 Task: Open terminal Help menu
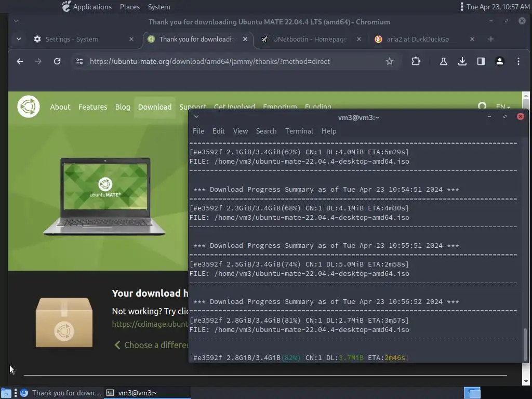[x=329, y=131]
